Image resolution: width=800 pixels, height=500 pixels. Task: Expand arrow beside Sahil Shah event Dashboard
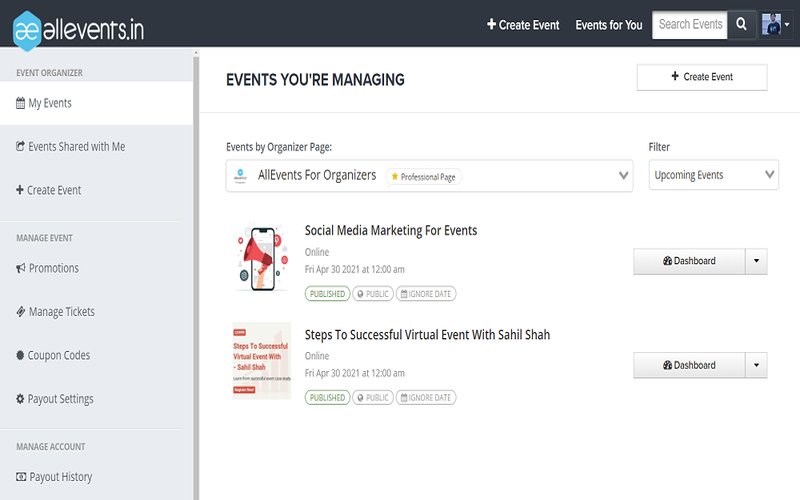[756, 365]
